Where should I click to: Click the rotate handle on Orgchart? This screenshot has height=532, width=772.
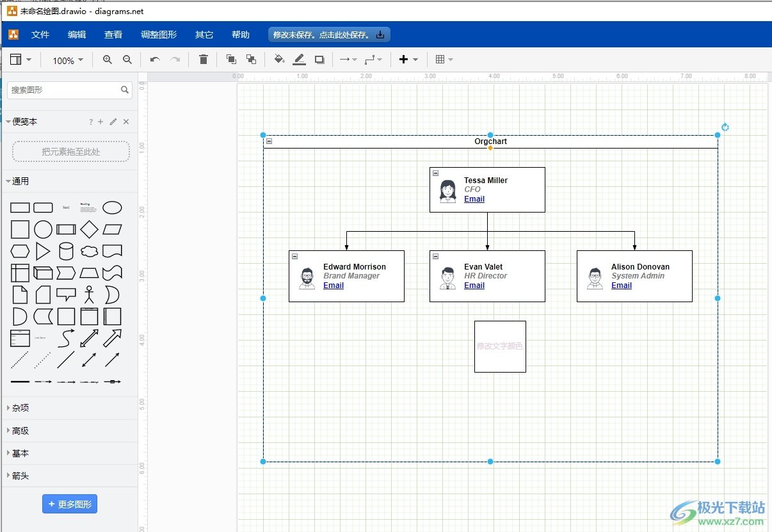(725, 127)
